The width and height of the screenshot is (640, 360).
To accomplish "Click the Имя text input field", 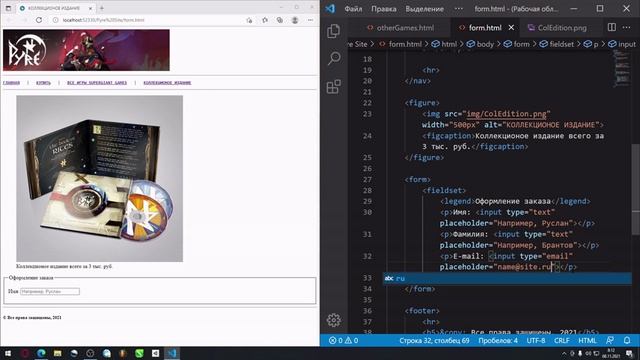I will 50,291.
